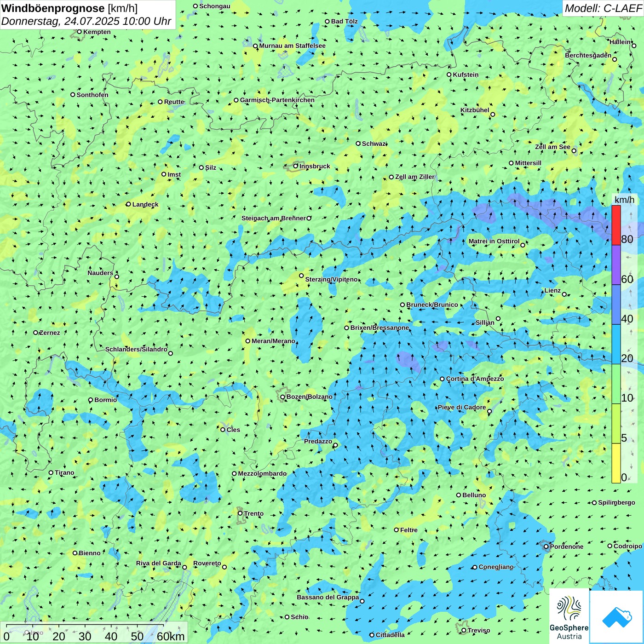
Task: Click the Sterzing/Vipiteno label
Action: pyautogui.click(x=332, y=279)
